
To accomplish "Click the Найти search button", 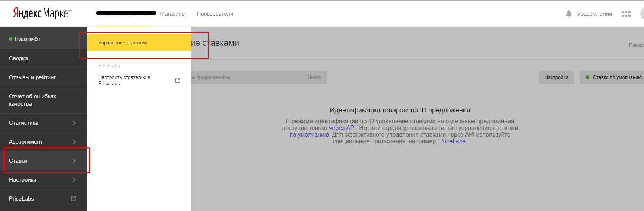I will point(314,77).
